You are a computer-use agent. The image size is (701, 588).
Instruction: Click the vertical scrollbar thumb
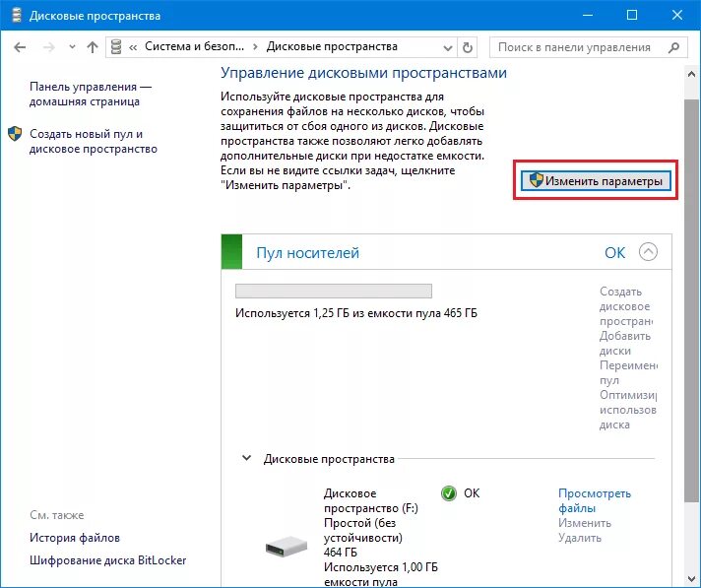[691, 300]
